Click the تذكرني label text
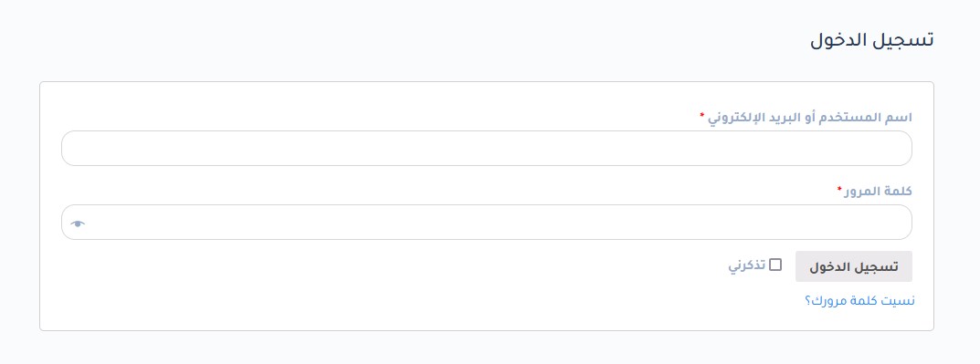This screenshot has width=980, height=364. (x=747, y=265)
